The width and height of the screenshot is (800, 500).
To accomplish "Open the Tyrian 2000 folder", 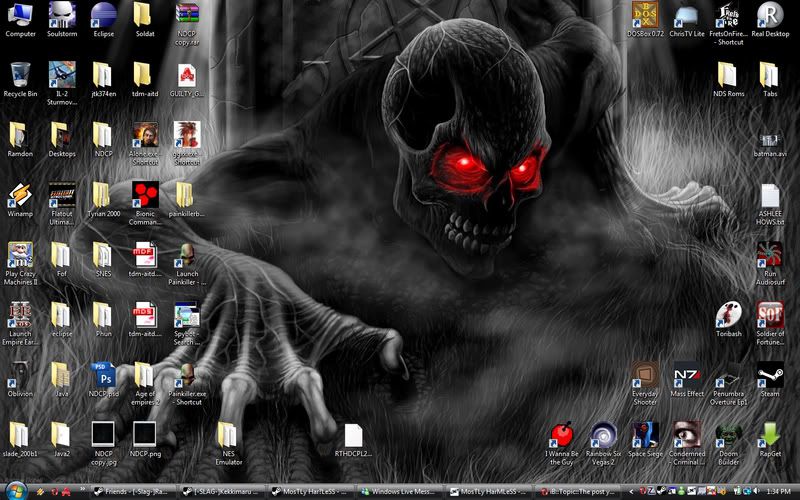I will [104, 200].
